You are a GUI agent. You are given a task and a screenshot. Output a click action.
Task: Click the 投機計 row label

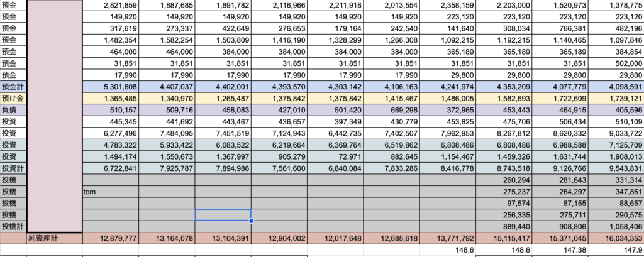coord(13,226)
